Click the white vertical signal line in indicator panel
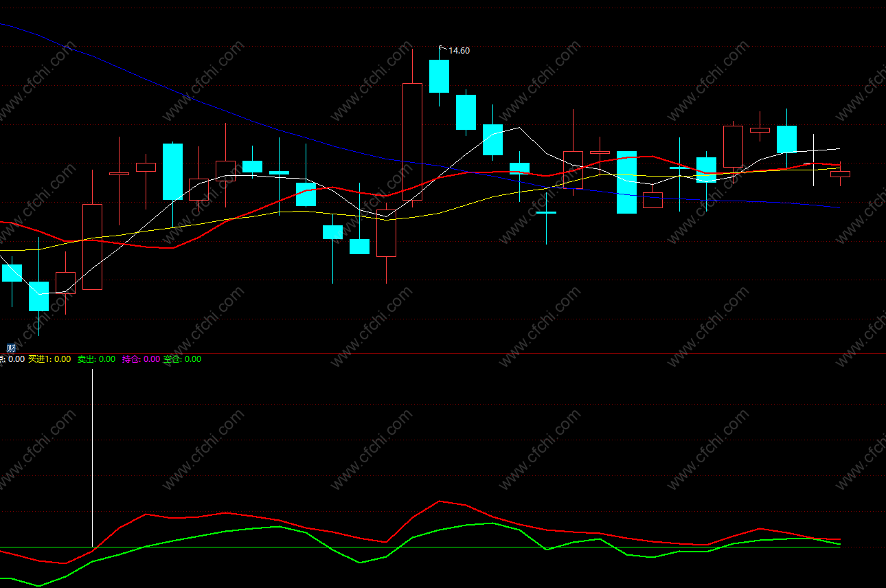 pyautogui.click(x=92, y=457)
